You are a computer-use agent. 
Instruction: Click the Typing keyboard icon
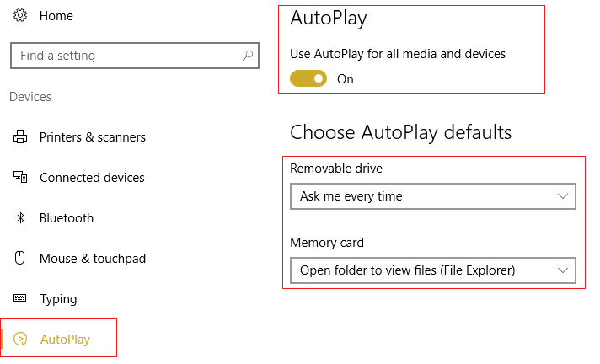(20, 298)
